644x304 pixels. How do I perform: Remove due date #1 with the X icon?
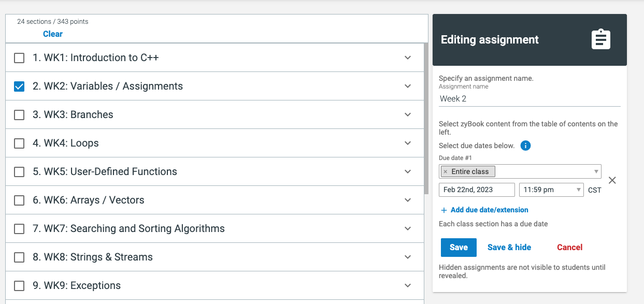click(612, 180)
